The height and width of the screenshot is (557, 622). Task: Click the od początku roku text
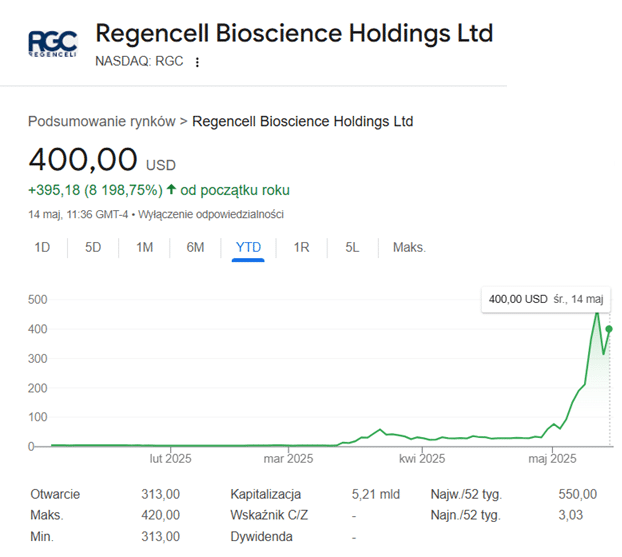tap(235, 190)
